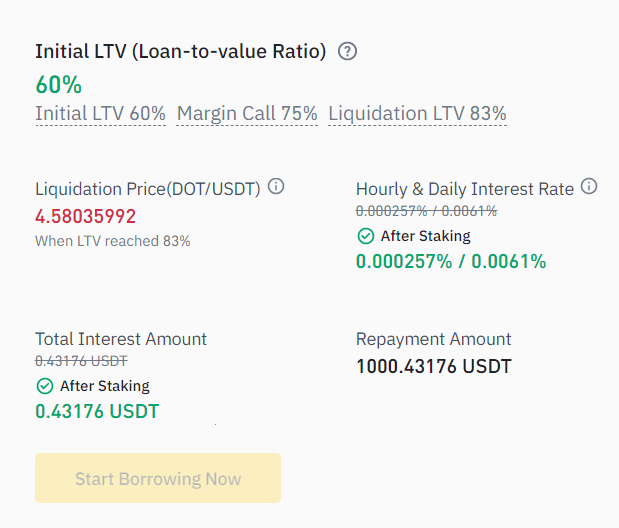Click the underlined Margin Call 75% term
This screenshot has height=528, width=619.
click(247, 114)
